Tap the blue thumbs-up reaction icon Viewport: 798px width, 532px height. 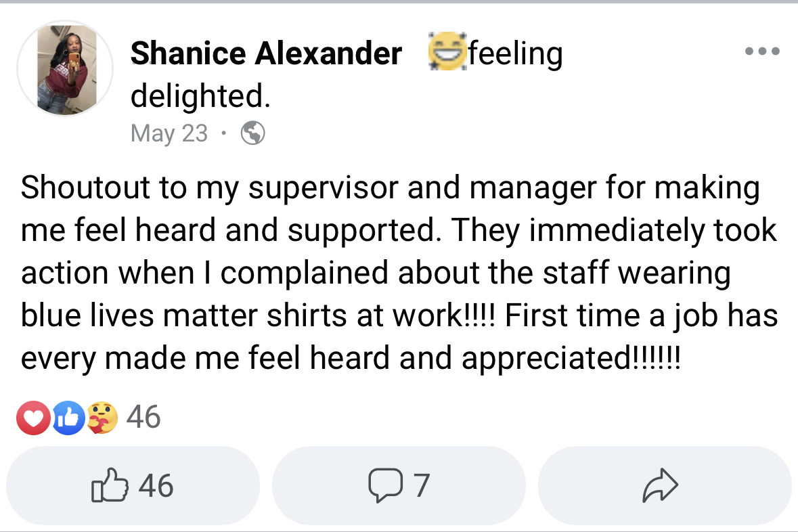(x=66, y=418)
